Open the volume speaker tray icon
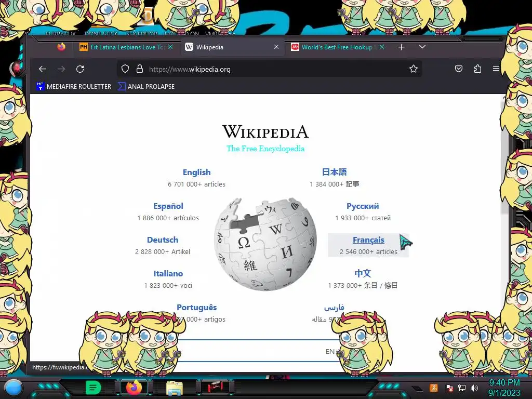 474,388
